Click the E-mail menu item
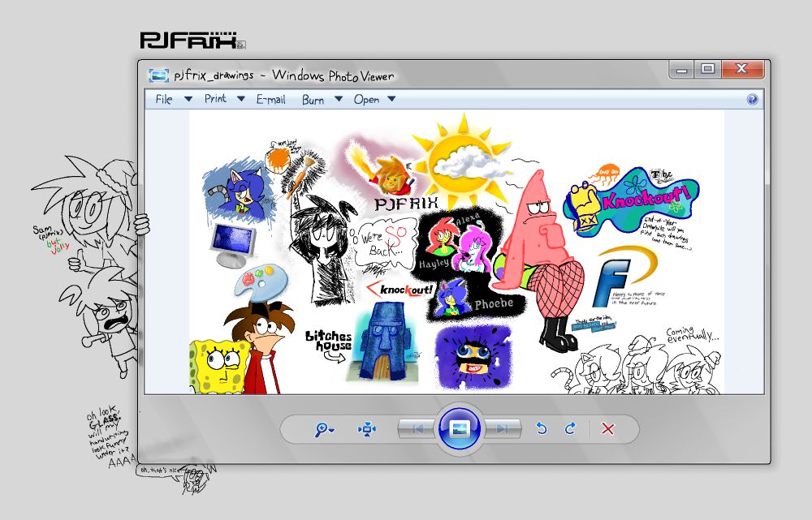This screenshot has width=812, height=520. click(271, 99)
